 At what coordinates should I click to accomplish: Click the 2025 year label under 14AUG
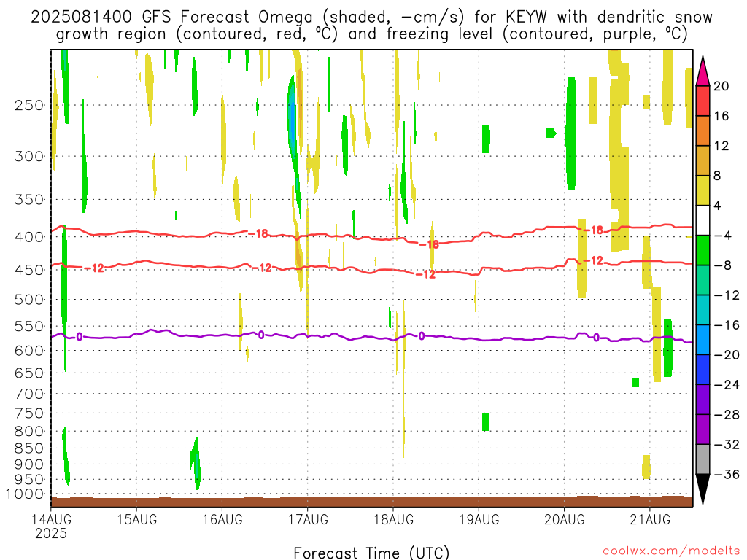(51, 533)
